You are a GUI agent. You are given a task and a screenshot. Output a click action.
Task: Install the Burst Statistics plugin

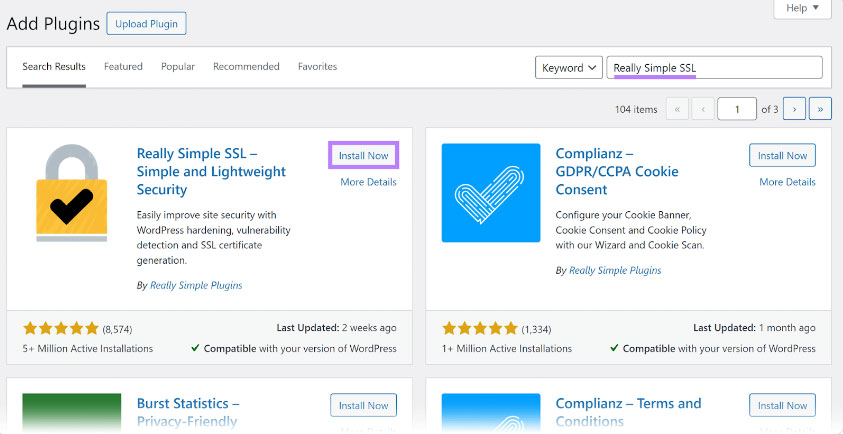point(363,406)
